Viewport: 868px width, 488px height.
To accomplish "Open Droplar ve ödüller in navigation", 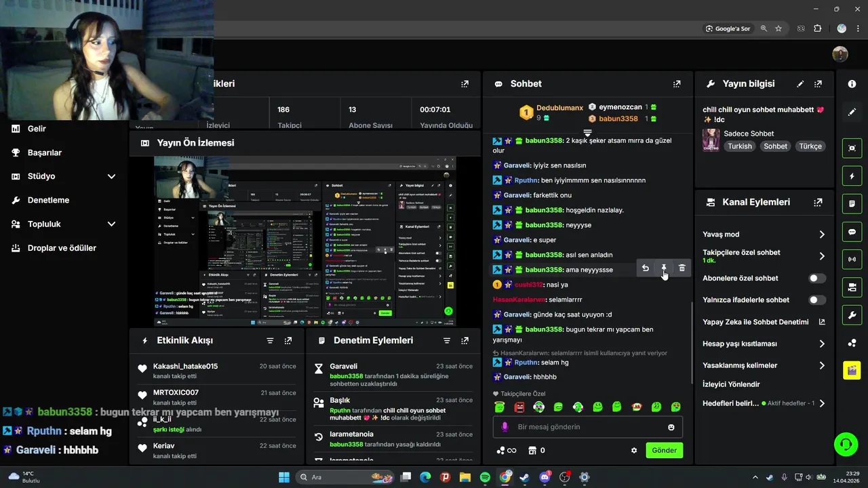I will (62, 248).
